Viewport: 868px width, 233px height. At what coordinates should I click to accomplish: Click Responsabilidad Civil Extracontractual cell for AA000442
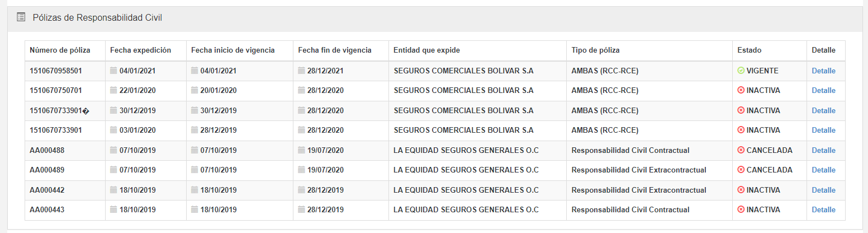point(639,190)
